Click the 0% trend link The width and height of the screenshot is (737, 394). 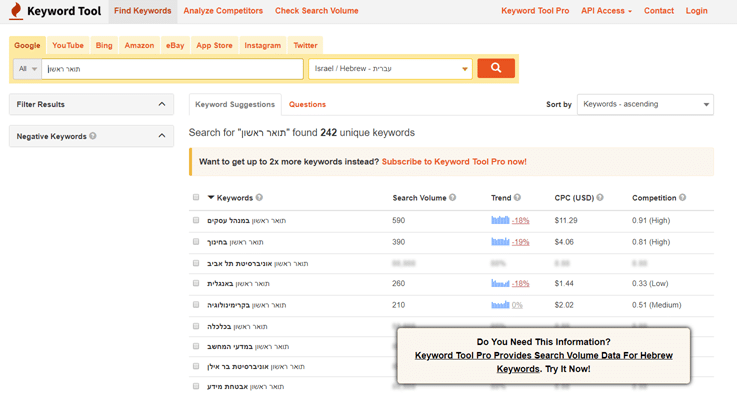tap(517, 305)
